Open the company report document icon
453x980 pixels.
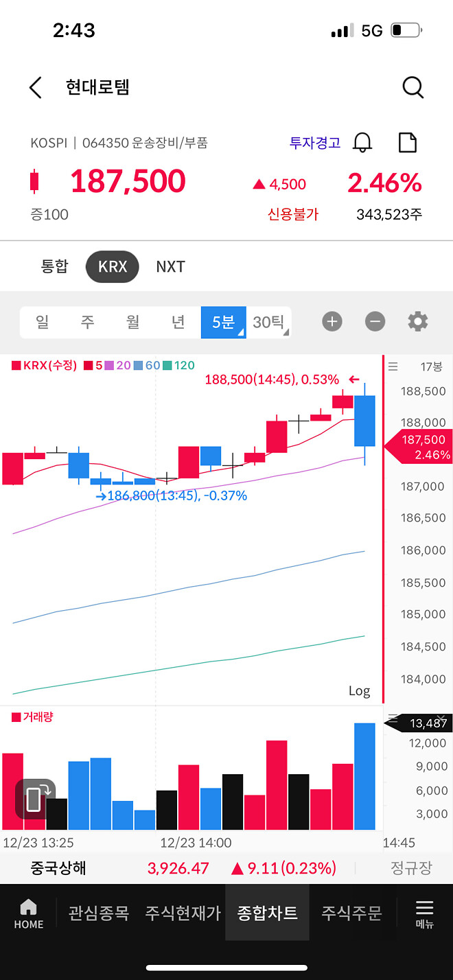[408, 142]
